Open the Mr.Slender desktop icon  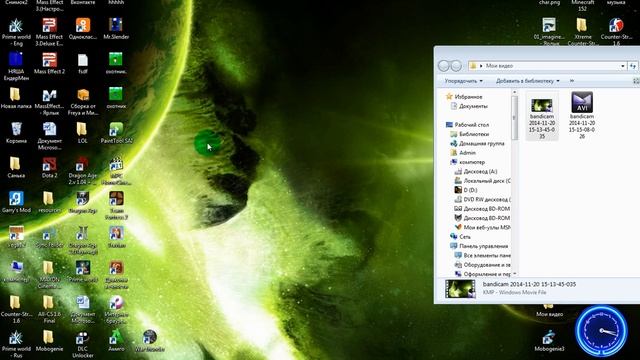tap(116, 29)
